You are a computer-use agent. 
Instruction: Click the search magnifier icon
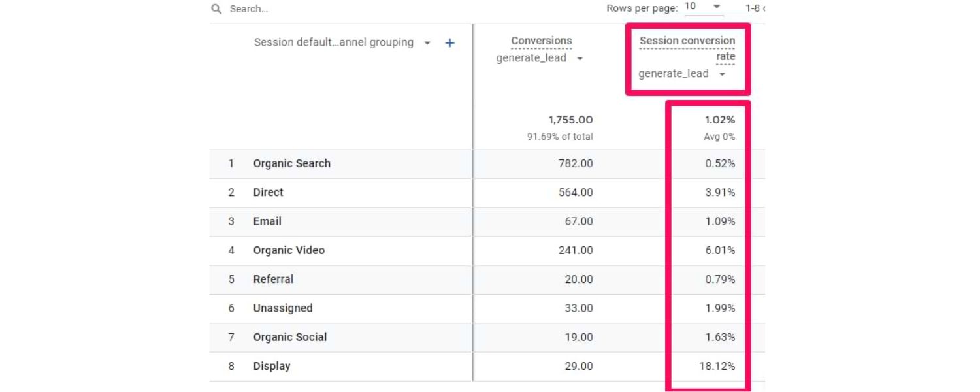216,9
